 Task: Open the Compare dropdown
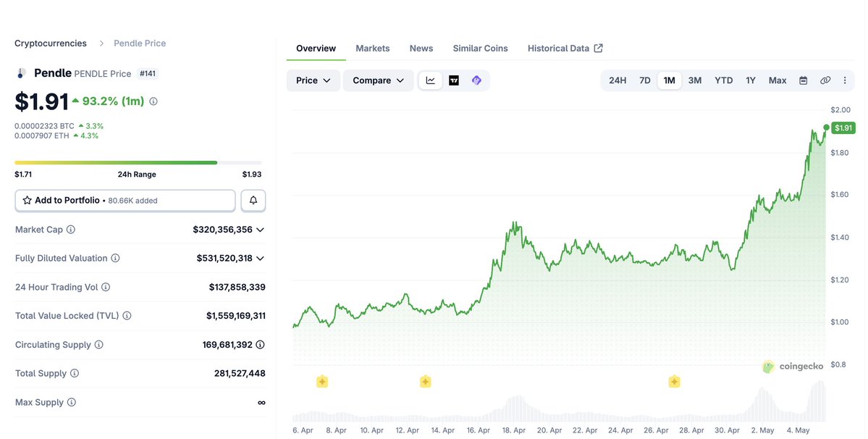pyautogui.click(x=378, y=80)
